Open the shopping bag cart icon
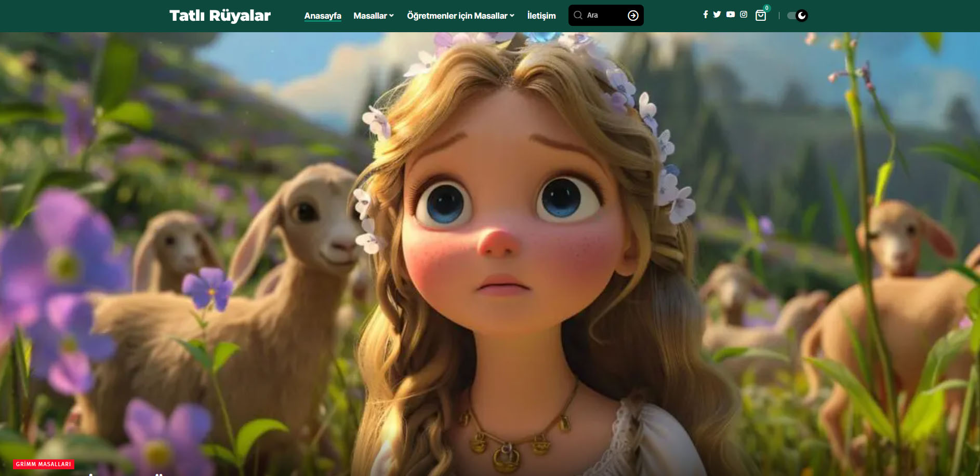 pos(761,16)
